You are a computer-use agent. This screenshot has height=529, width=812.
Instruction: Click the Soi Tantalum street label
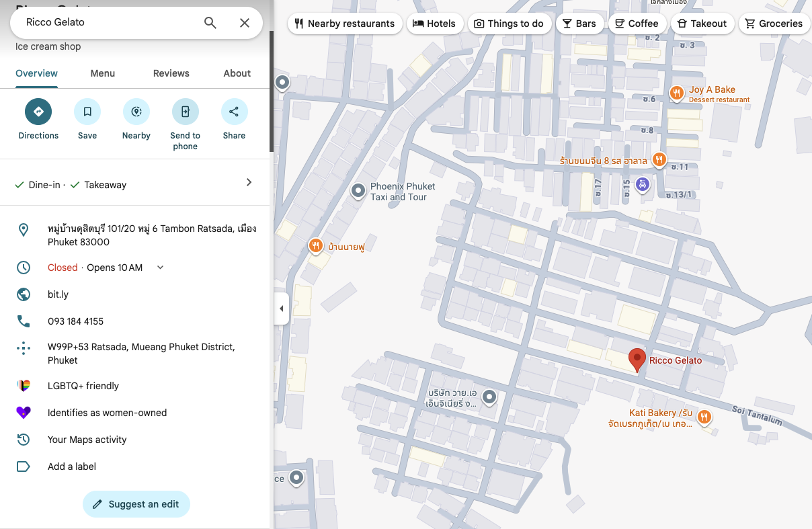[758, 416]
